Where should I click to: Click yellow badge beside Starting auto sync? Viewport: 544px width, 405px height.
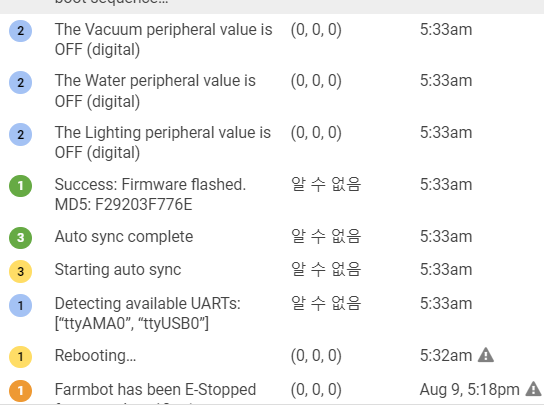tap(20, 271)
